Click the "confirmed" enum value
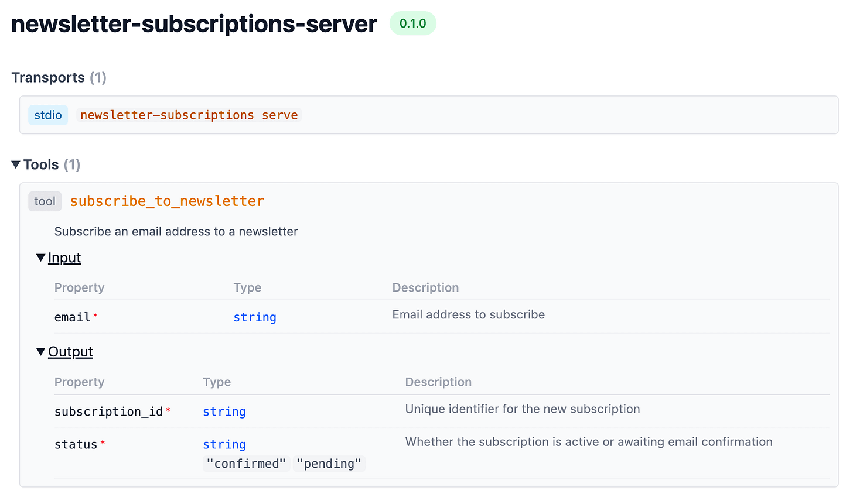The width and height of the screenshot is (853, 504). [x=247, y=464]
